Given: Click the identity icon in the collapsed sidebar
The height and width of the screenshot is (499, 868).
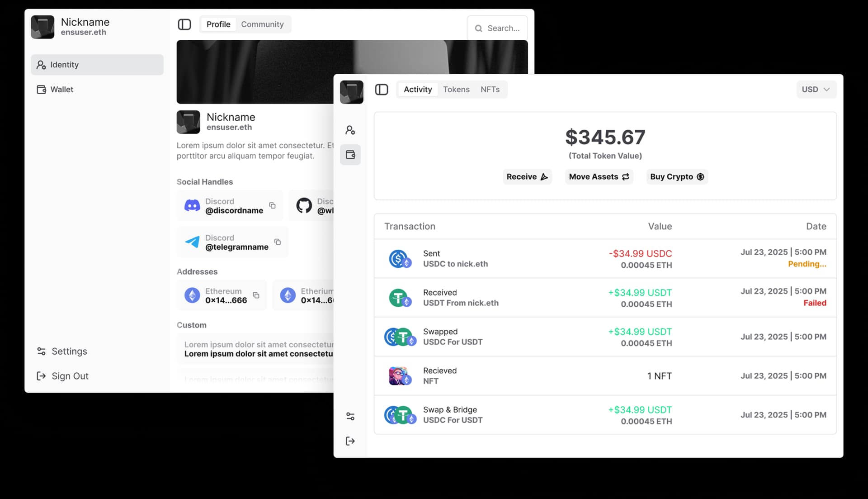Looking at the screenshot, I should [x=350, y=130].
